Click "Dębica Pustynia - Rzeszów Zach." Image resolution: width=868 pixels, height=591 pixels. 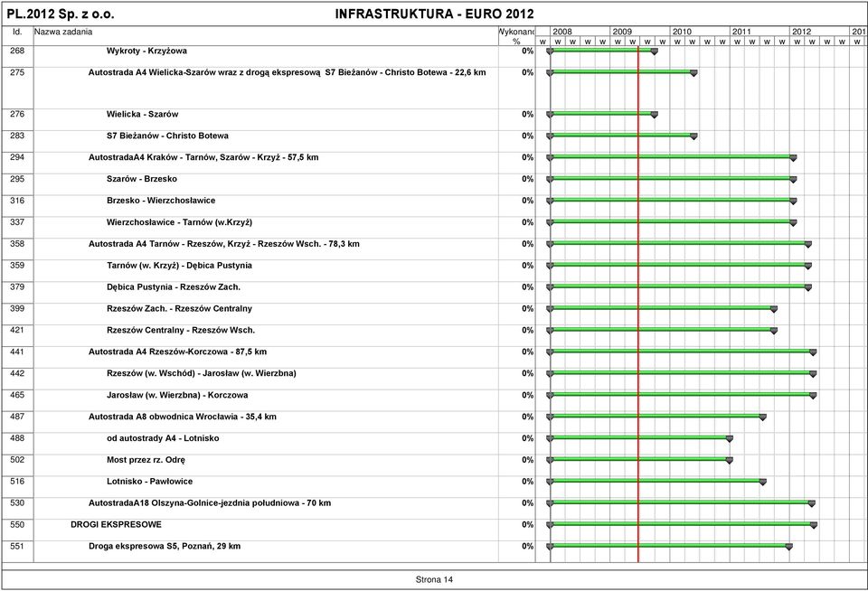click(174, 287)
